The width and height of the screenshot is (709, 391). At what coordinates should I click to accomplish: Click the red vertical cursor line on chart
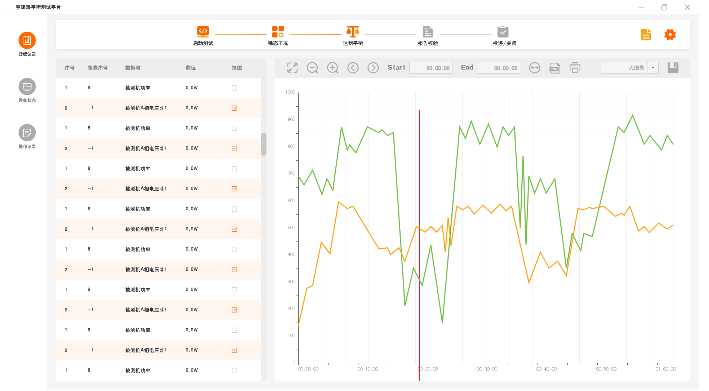click(x=419, y=244)
